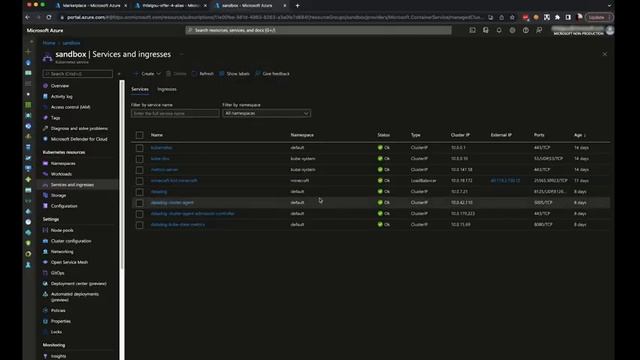The width and height of the screenshot is (640, 360).
Task: Open Node pools settings
Action: [62, 230]
